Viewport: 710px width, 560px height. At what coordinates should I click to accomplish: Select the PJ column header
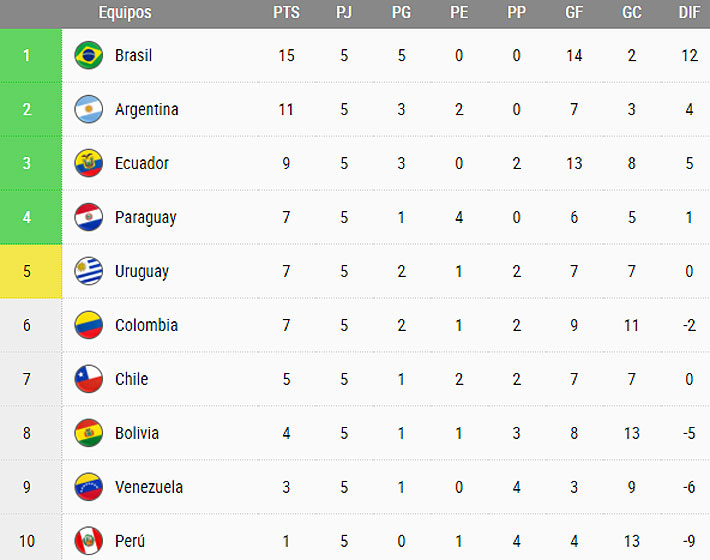(x=344, y=13)
